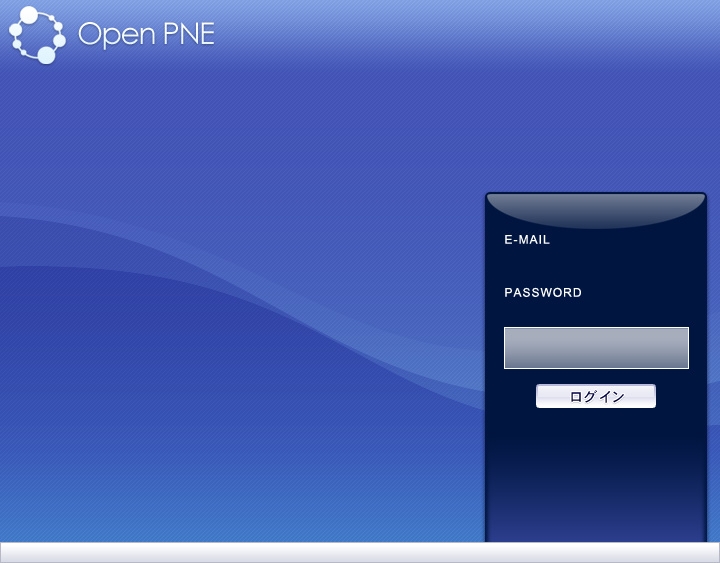720x563 pixels.
Task: Click the curved gray header of login panel
Action: coord(596,208)
